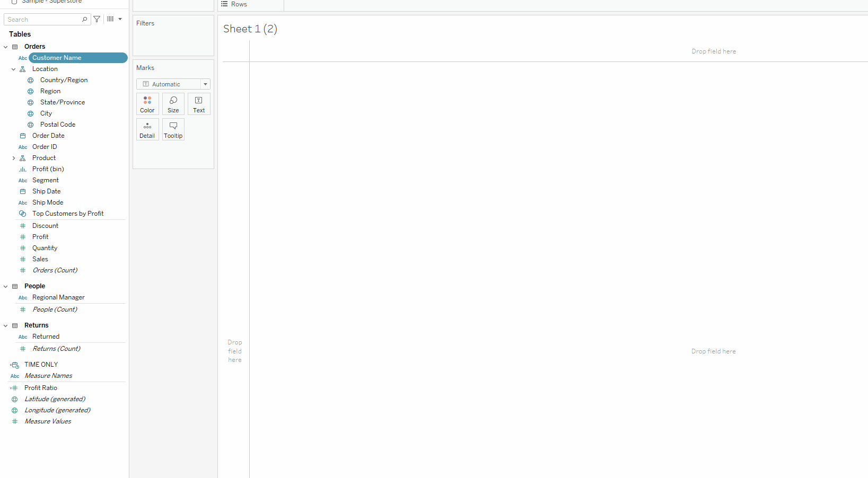
Task: Click the Sheet 1 (2) title
Action: point(250,29)
